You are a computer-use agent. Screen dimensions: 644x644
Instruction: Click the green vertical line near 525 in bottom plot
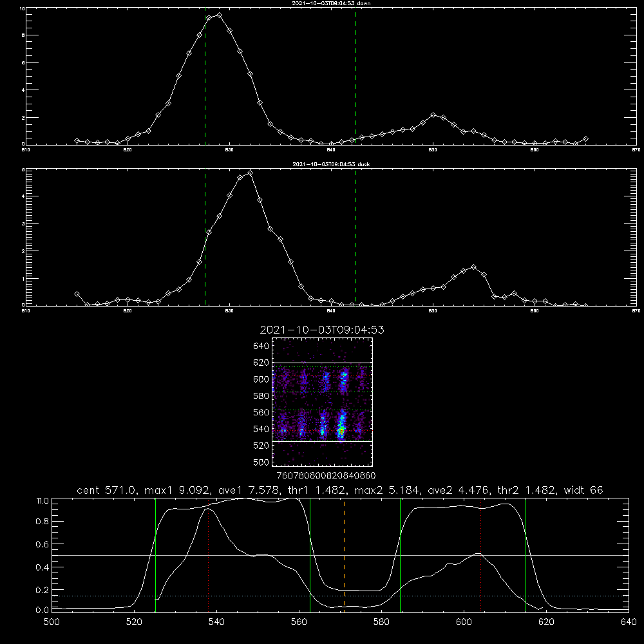coord(155,555)
